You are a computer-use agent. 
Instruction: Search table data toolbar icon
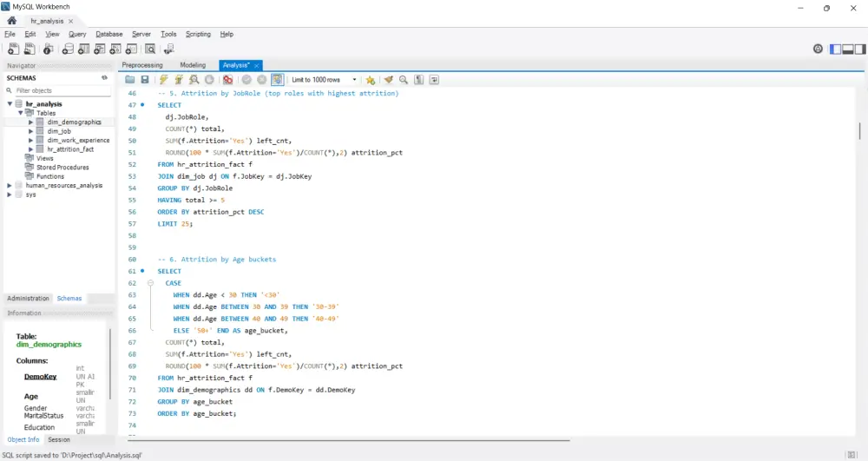[150, 49]
